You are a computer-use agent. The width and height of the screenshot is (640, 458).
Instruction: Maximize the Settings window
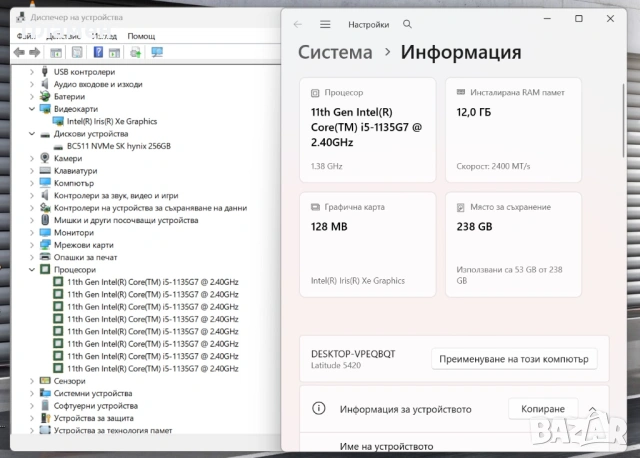point(579,19)
